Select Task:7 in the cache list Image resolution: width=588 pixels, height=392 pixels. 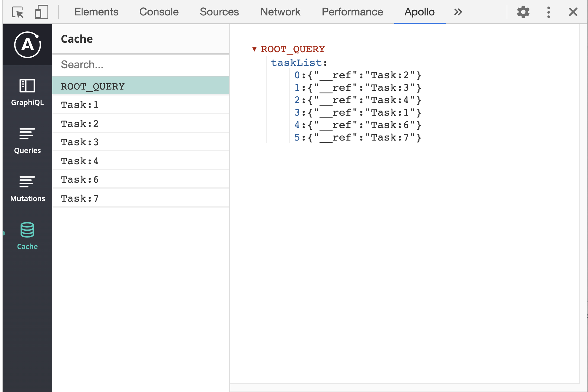pyautogui.click(x=141, y=198)
